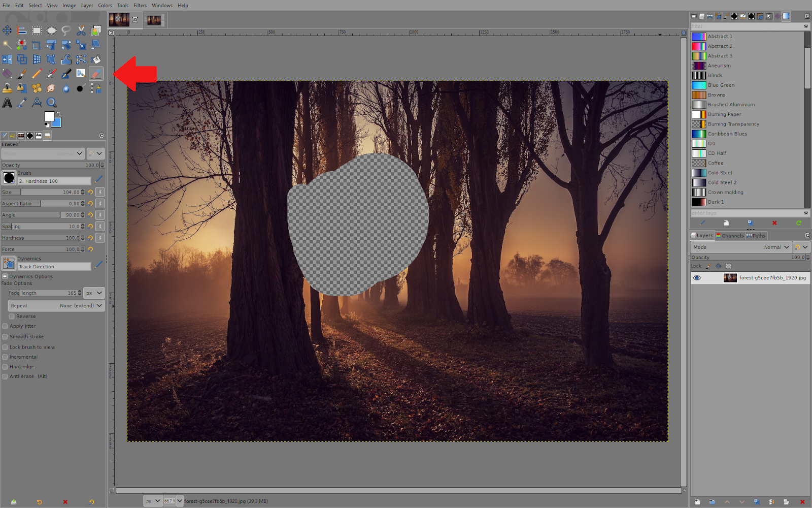This screenshot has width=812, height=508.
Task: Select the Gradient tool
Action: click(7, 74)
